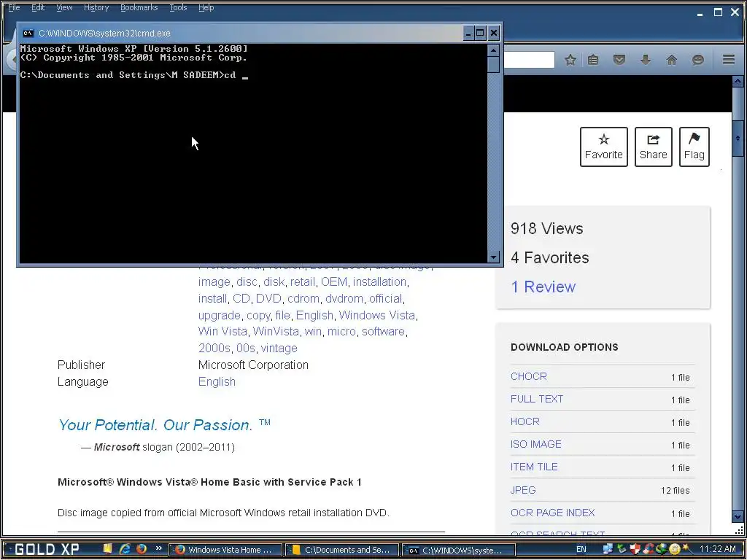Click the upgrade tag link
The width and height of the screenshot is (747, 560).
[x=219, y=316]
